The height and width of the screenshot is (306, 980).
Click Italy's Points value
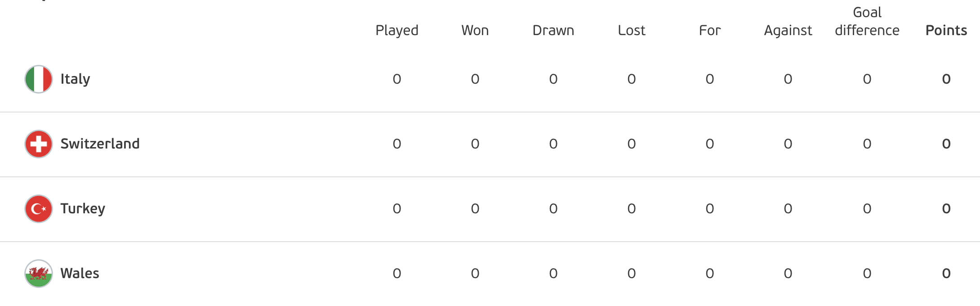[946, 79]
